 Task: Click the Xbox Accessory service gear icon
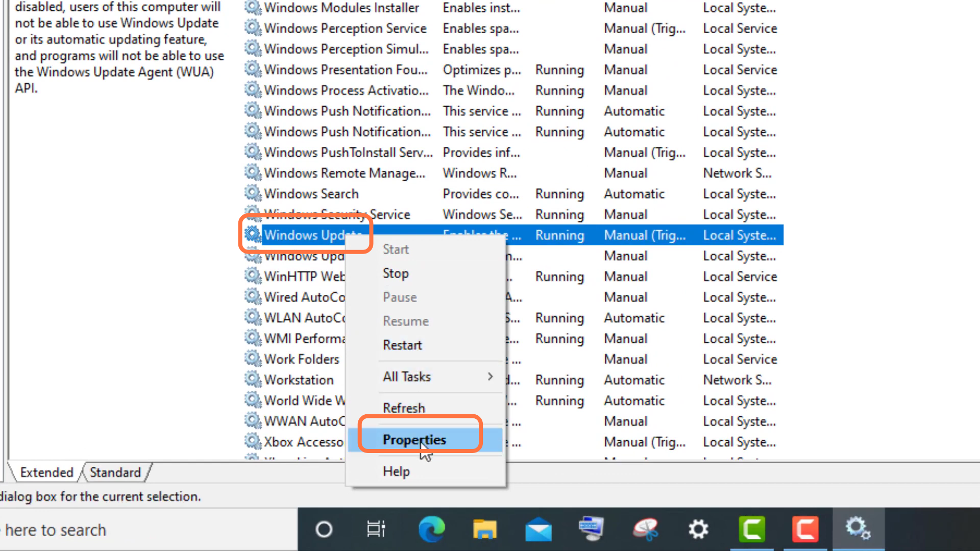pyautogui.click(x=253, y=441)
